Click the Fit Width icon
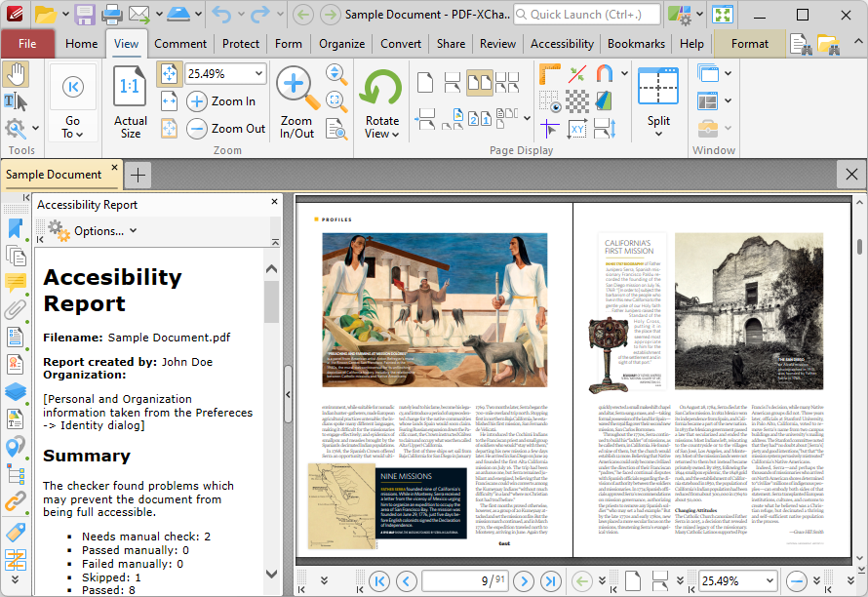This screenshot has height=597, width=868. (x=170, y=101)
